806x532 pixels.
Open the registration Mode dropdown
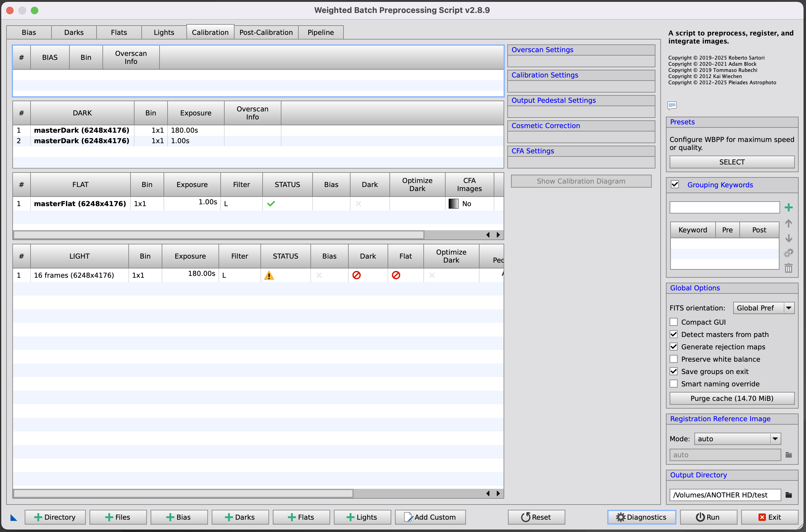click(x=737, y=439)
